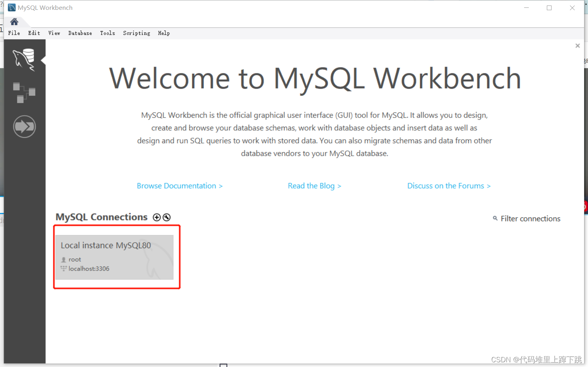588x367 pixels.
Task: Click the MySQL Workbench title bar icon
Action: (x=12, y=8)
